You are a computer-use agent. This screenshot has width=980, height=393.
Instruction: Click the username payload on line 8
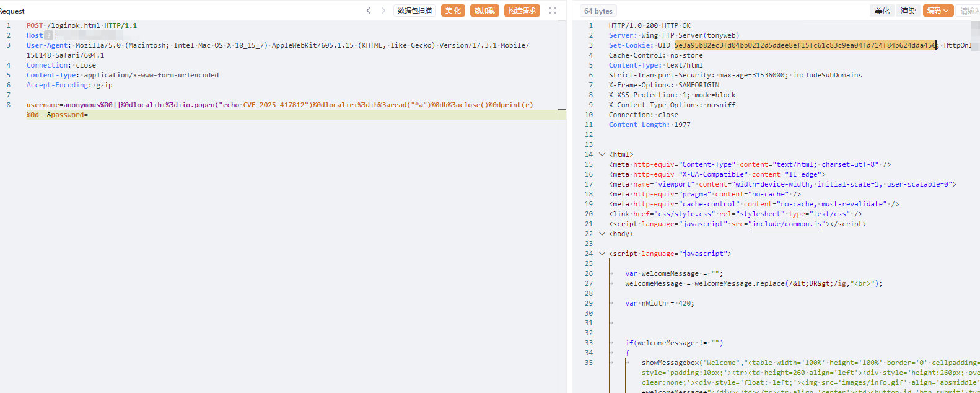pyautogui.click(x=279, y=105)
